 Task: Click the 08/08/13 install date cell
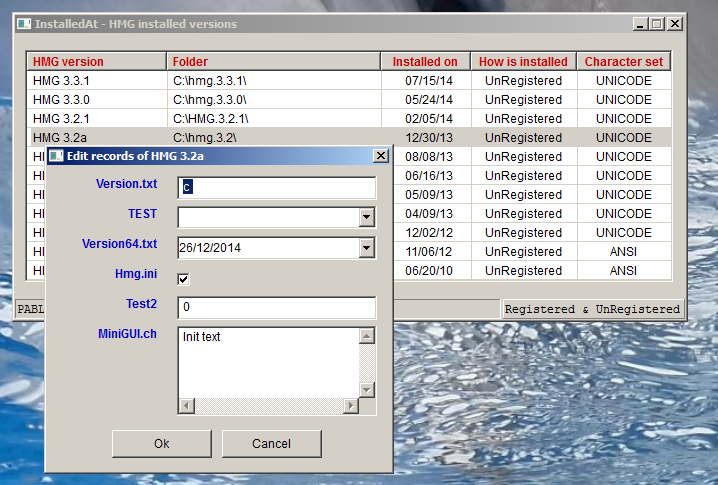click(x=429, y=157)
